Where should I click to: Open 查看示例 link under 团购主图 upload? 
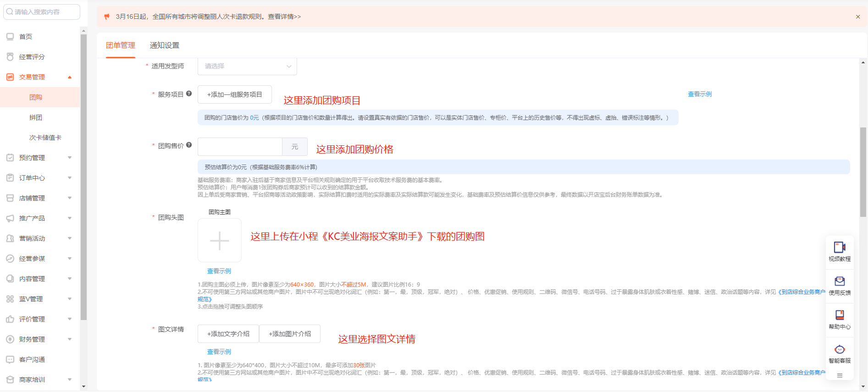click(219, 271)
